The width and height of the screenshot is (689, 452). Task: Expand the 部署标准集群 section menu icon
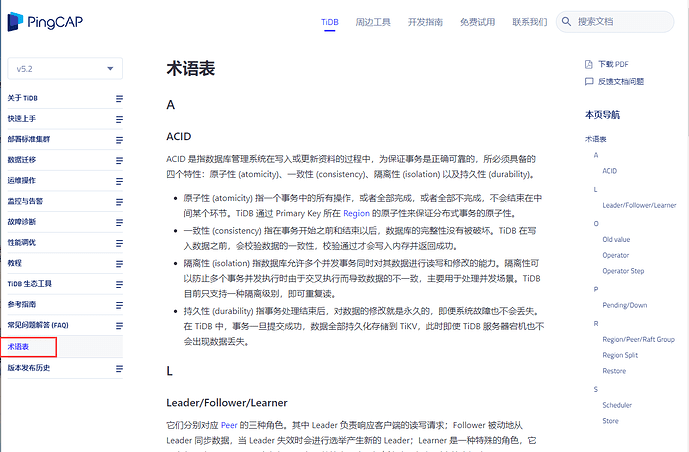coord(119,140)
